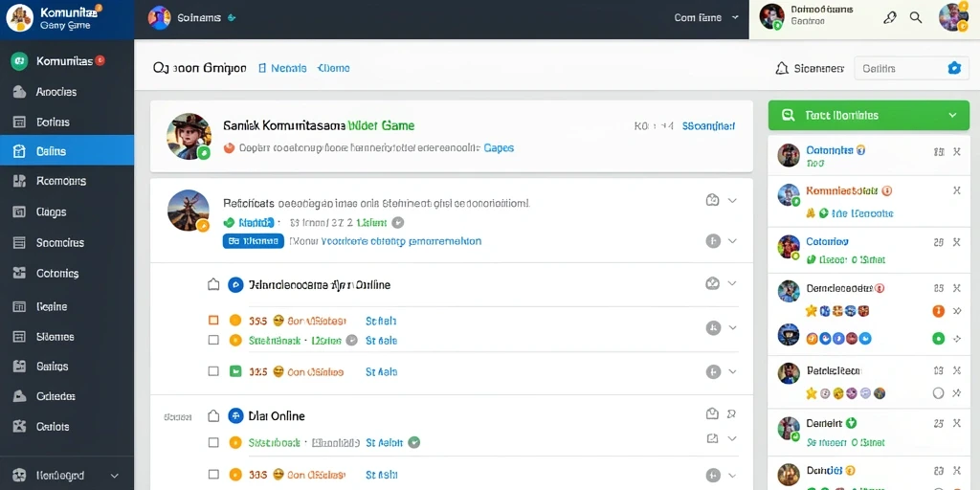
Task: Open Ceaine from the sidebar
Action: [67, 306]
